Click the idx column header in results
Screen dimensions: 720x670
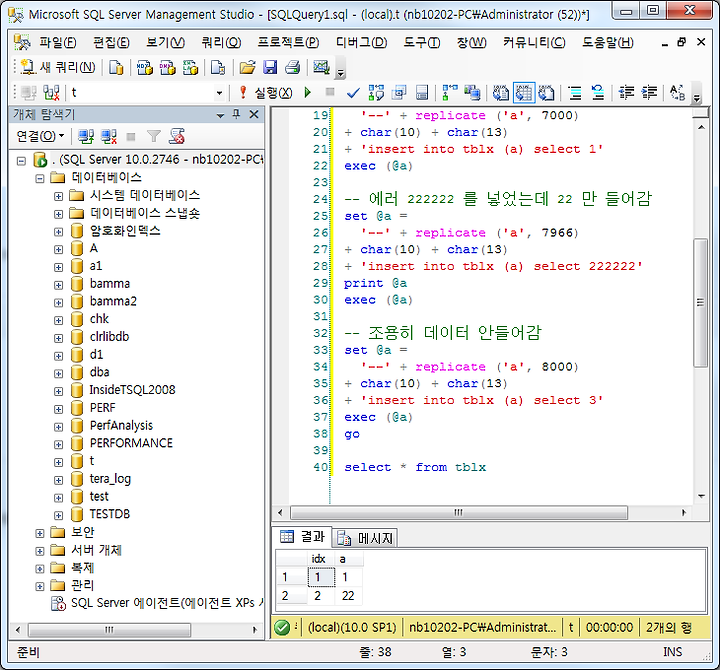[x=320, y=559]
